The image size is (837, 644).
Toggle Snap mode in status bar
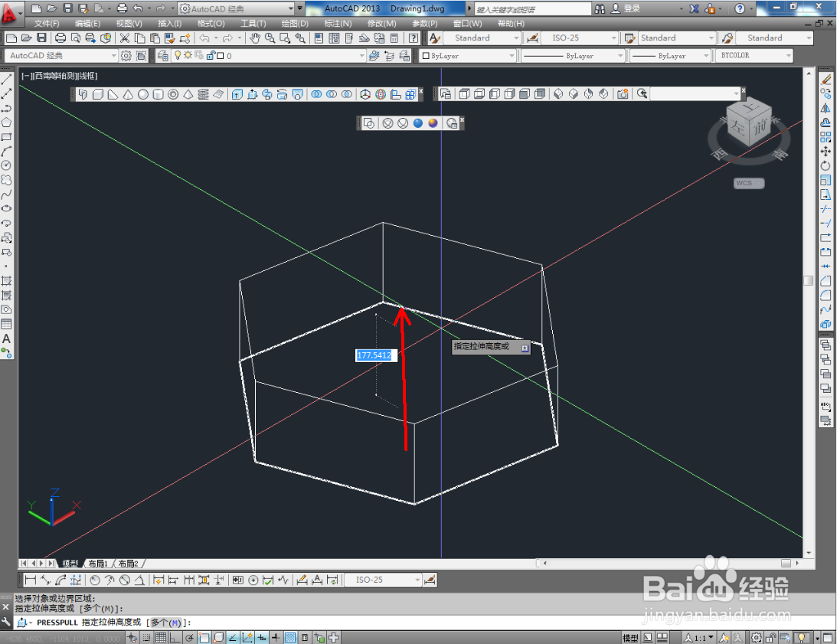146,638
